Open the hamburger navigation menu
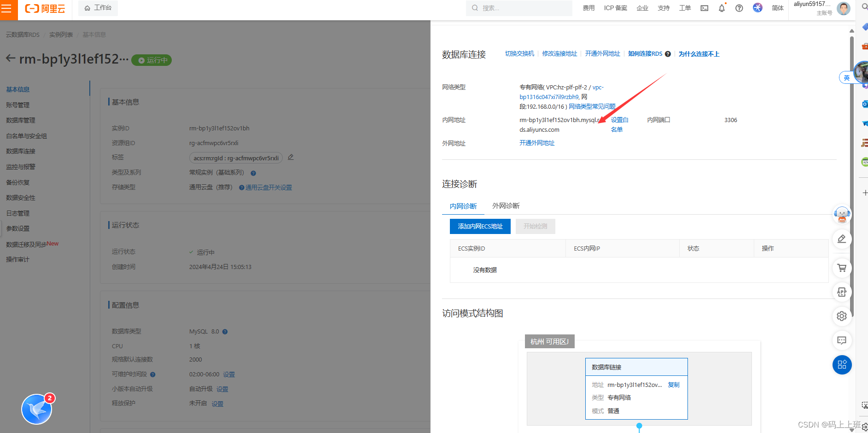The height and width of the screenshot is (433, 868). click(x=6, y=9)
